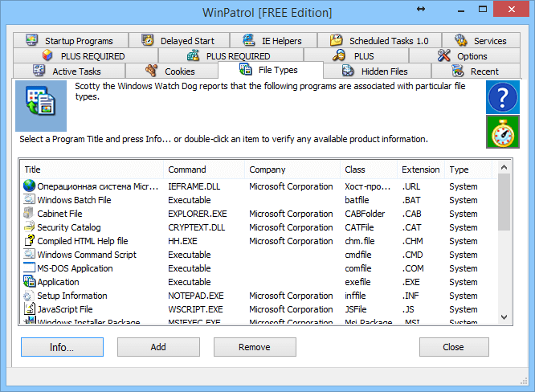Image resolution: width=535 pixels, height=392 pixels.
Task: Click the vertical scrollbar thumb
Action: point(504,202)
